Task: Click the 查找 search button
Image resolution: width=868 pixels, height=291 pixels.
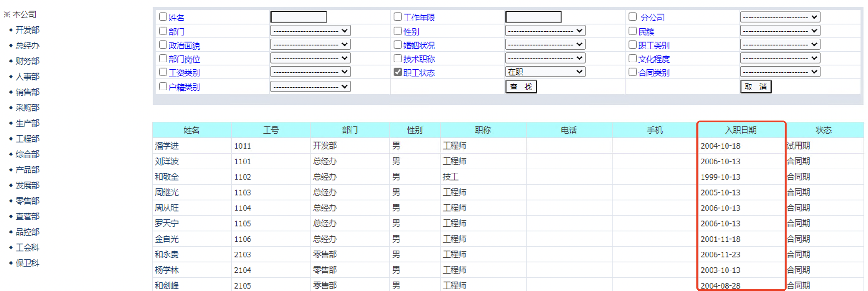Action: point(521,87)
